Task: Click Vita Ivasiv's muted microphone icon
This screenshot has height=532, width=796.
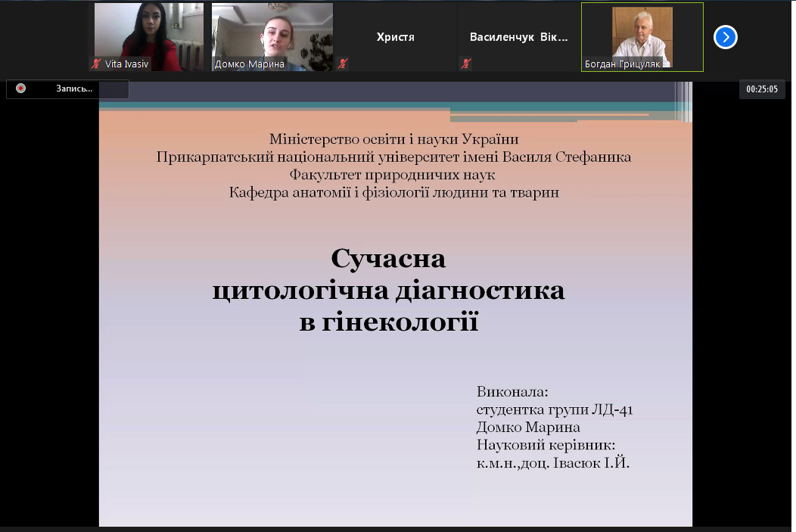Action: coord(96,64)
